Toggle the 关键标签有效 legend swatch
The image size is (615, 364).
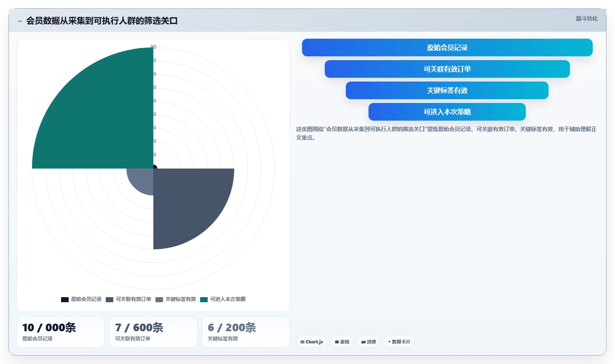click(159, 300)
